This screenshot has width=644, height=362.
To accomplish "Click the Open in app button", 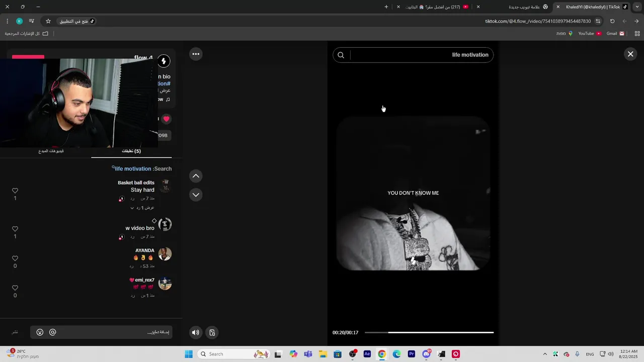I will [77, 21].
